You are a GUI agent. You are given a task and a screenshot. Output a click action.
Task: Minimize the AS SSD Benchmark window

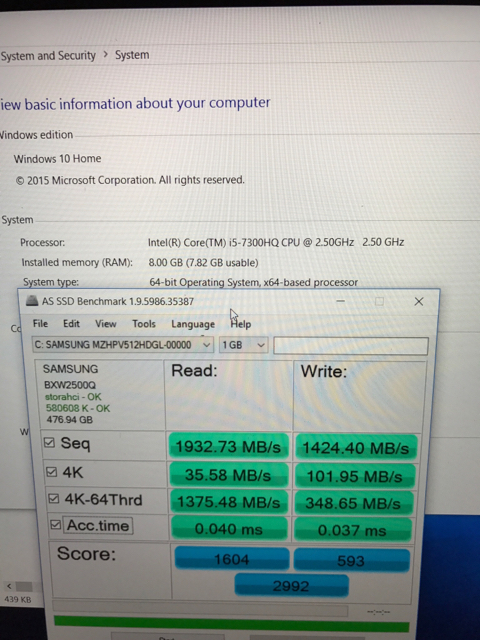341,301
